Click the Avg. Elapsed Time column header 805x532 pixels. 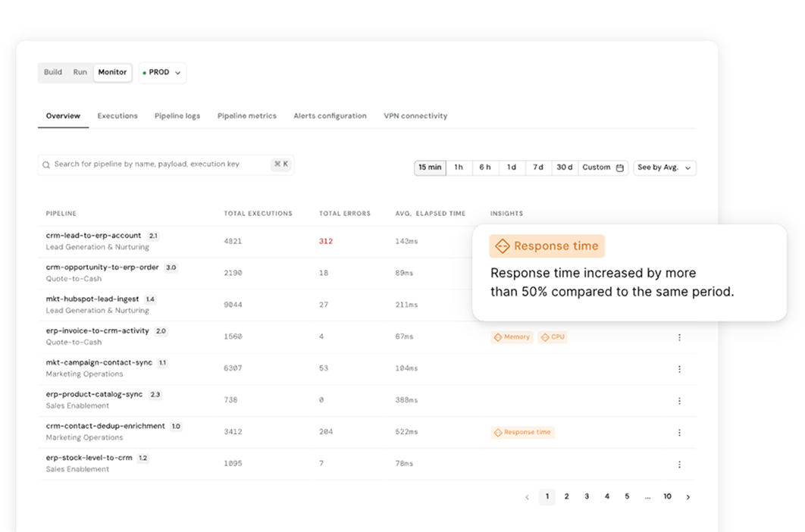tap(431, 214)
